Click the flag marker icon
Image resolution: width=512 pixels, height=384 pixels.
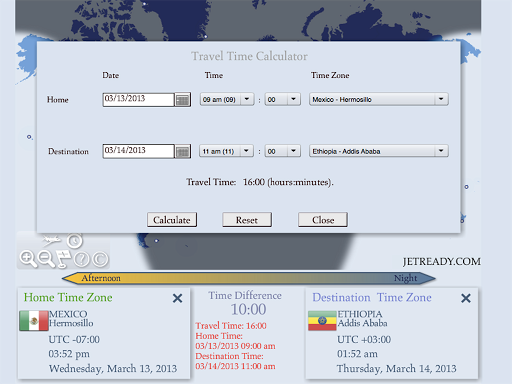coord(63,259)
